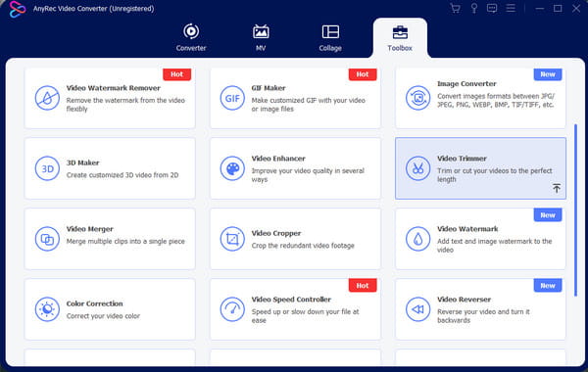Open the Video Watermark Remover droplet icon
The height and width of the screenshot is (372, 588).
pyautogui.click(x=47, y=98)
